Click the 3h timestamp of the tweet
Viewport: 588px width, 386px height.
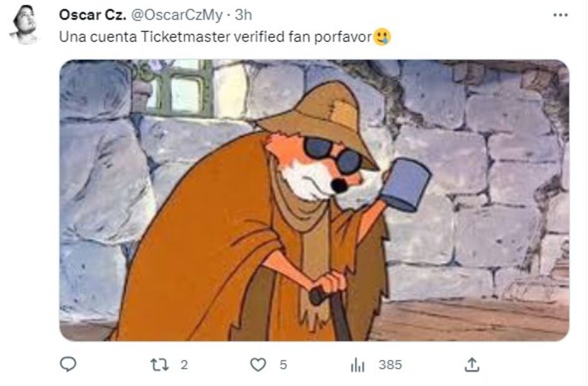pos(244,14)
